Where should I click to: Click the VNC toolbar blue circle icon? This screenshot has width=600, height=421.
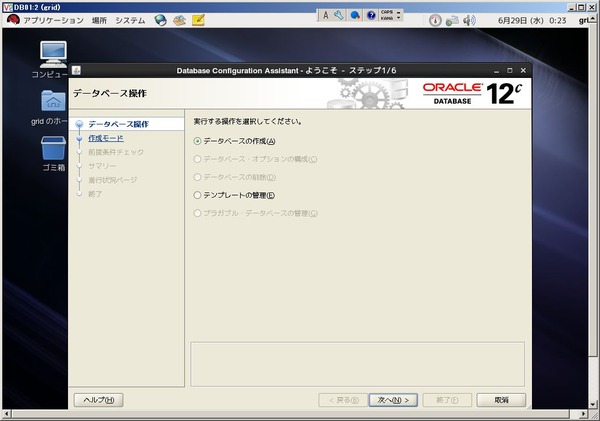(355, 15)
